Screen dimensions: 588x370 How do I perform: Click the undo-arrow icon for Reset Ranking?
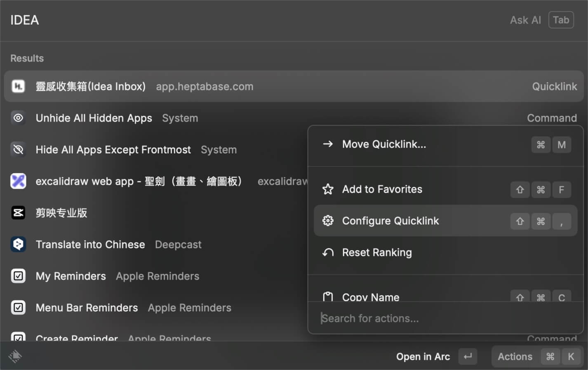[x=327, y=252]
